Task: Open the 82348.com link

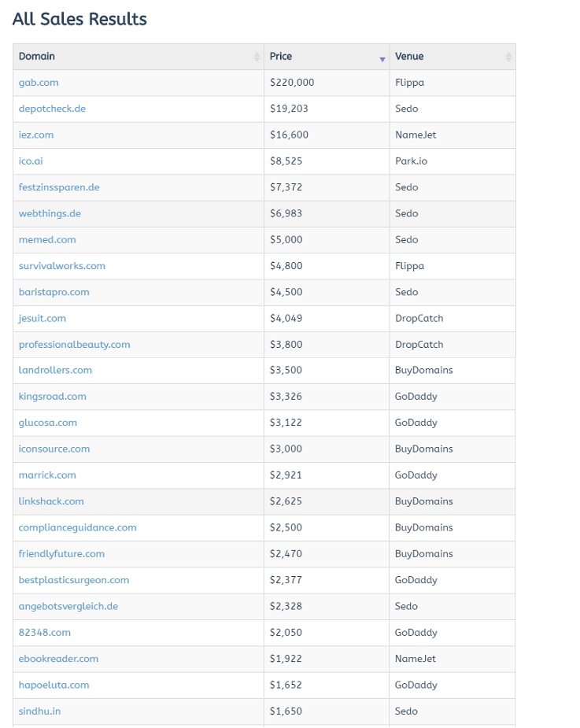Action: pos(44,632)
